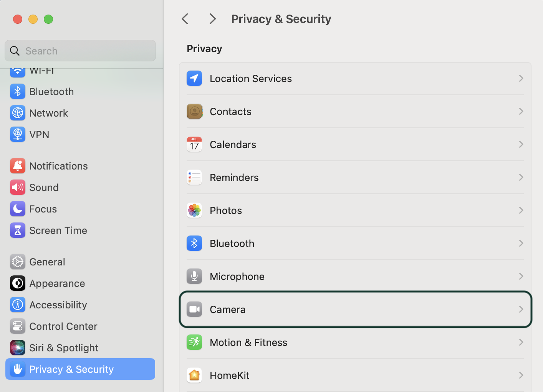This screenshot has width=543, height=392.
Task: Select VPN in the sidebar
Action: [x=39, y=135]
